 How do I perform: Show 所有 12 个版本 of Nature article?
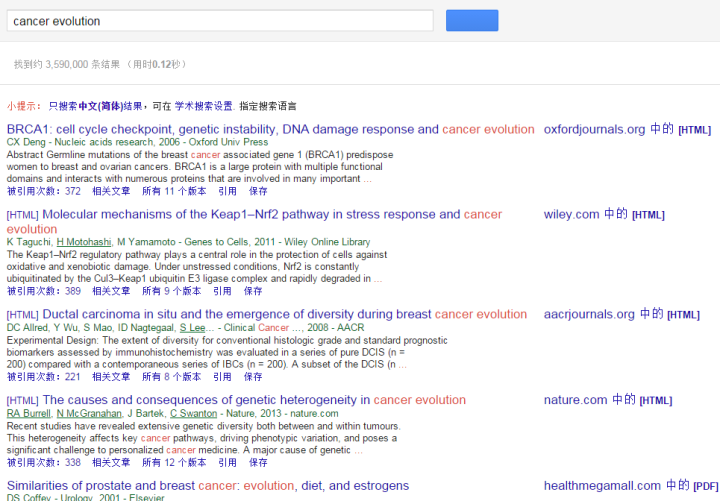[x=174, y=462]
